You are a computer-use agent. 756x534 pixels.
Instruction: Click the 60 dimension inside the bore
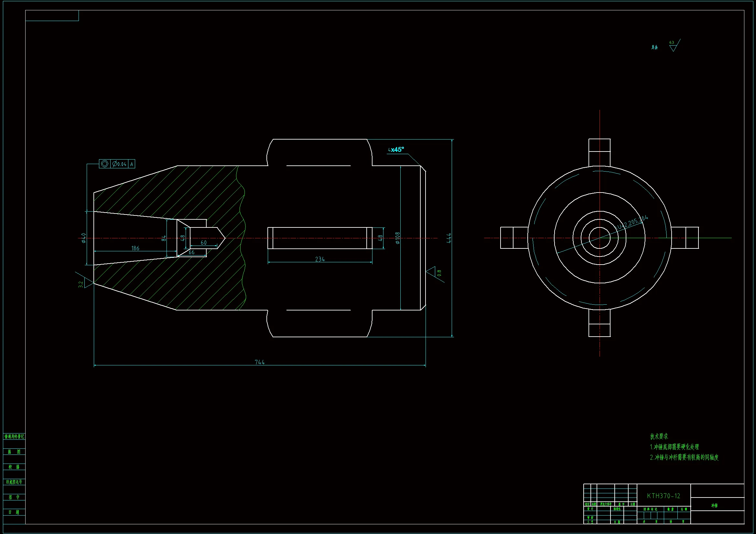pos(203,243)
